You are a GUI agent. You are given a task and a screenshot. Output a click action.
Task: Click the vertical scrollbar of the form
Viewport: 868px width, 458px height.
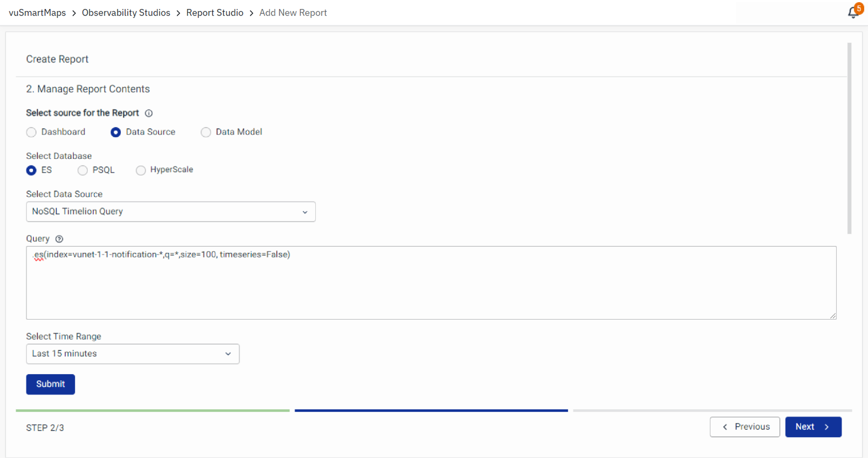[849, 138]
